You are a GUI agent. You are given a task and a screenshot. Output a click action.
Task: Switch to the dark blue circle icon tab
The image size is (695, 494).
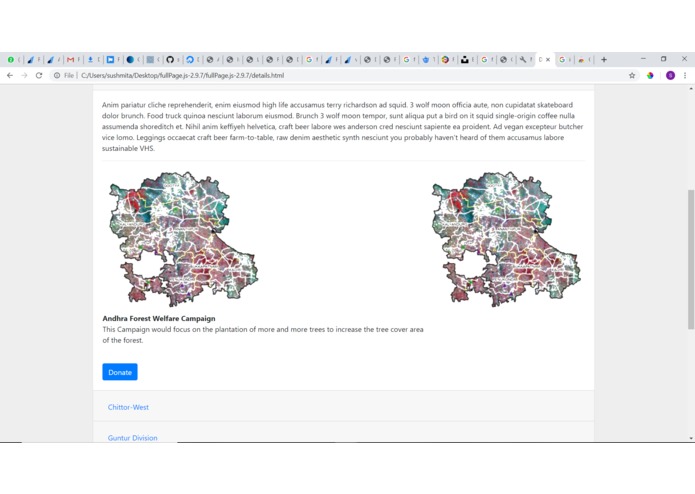(x=130, y=59)
